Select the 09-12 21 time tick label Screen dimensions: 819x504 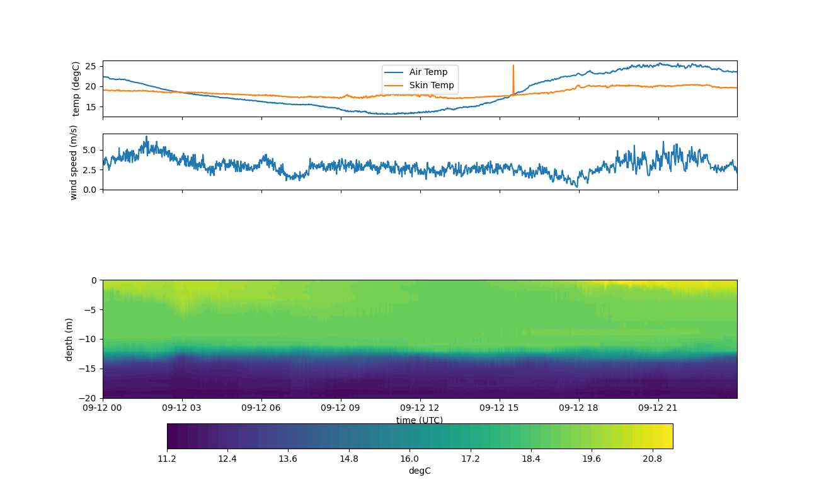tap(658, 408)
